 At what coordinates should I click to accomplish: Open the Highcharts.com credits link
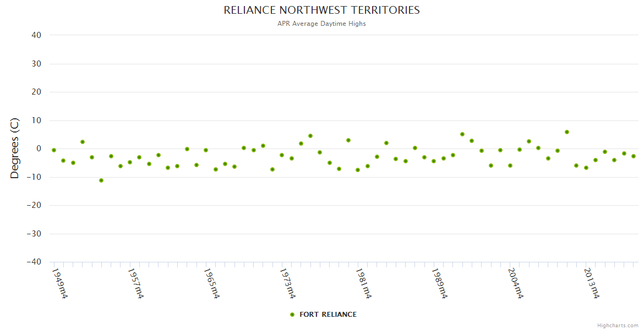[x=618, y=325]
